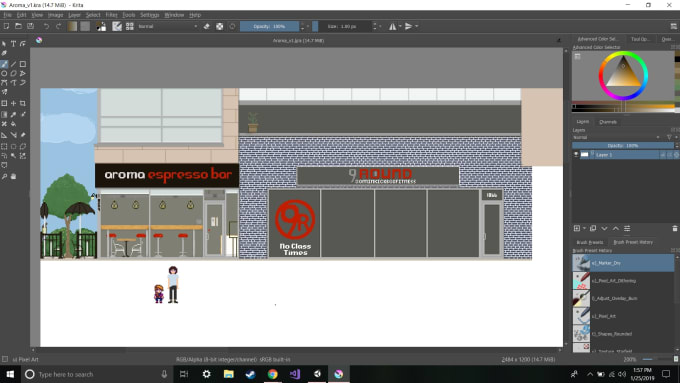Choose the Pixel_Art_Dithering brush preset
Image resolution: width=680 pixels, height=383 pixels.
pyautogui.click(x=623, y=281)
